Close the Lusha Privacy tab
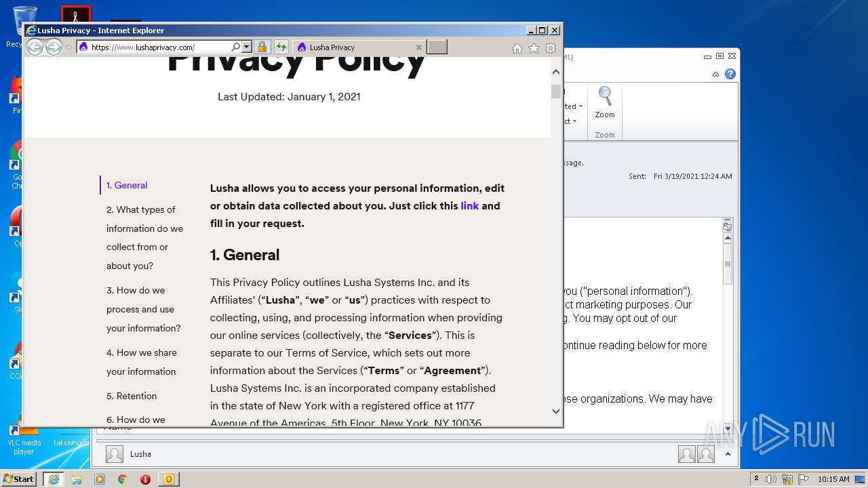 click(418, 47)
